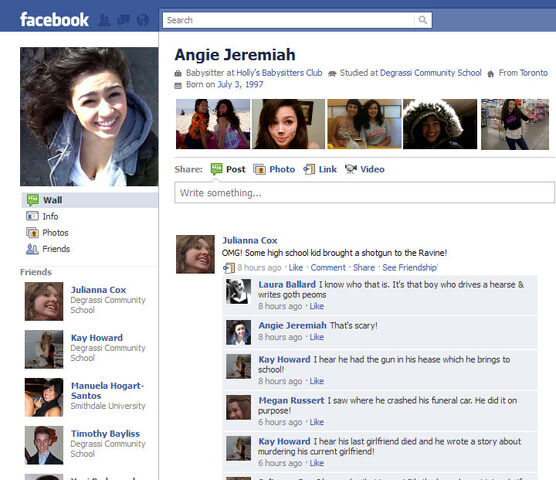Click Angie Jeremiah's comment avatar
This screenshot has width=556, height=480.
[x=238, y=332]
